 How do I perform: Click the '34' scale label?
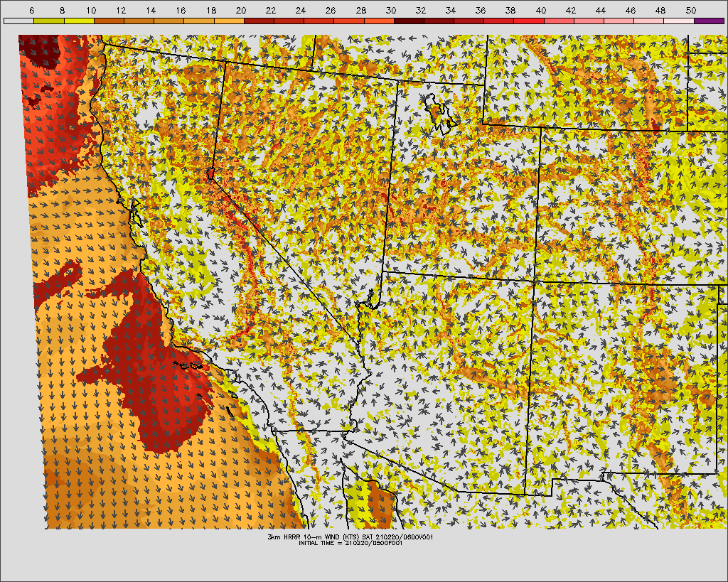coord(450,10)
